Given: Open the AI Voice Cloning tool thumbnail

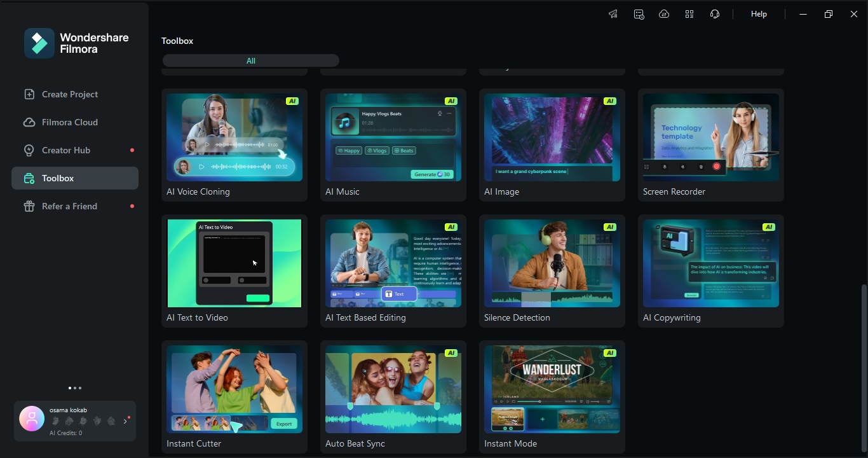Looking at the screenshot, I should [x=234, y=137].
